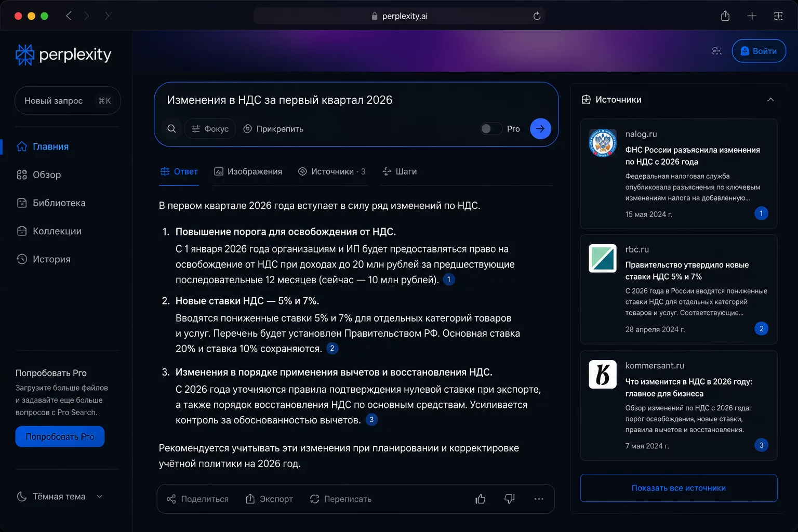Click the Экспорт export button

(x=269, y=499)
